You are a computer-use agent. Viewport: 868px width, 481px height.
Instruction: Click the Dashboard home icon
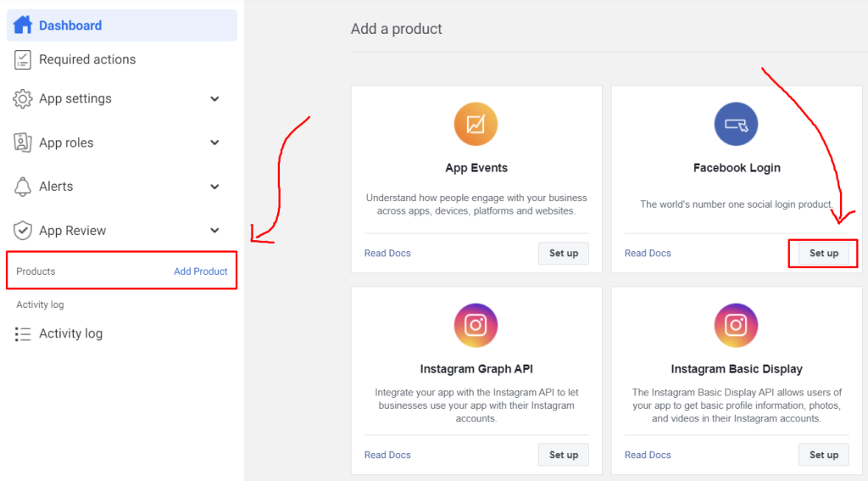[23, 25]
